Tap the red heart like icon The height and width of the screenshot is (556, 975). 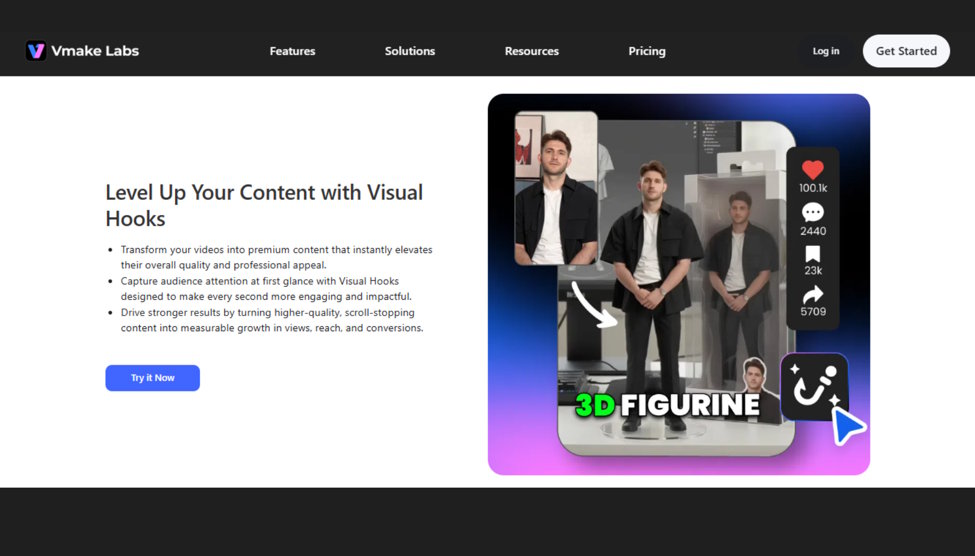812,169
